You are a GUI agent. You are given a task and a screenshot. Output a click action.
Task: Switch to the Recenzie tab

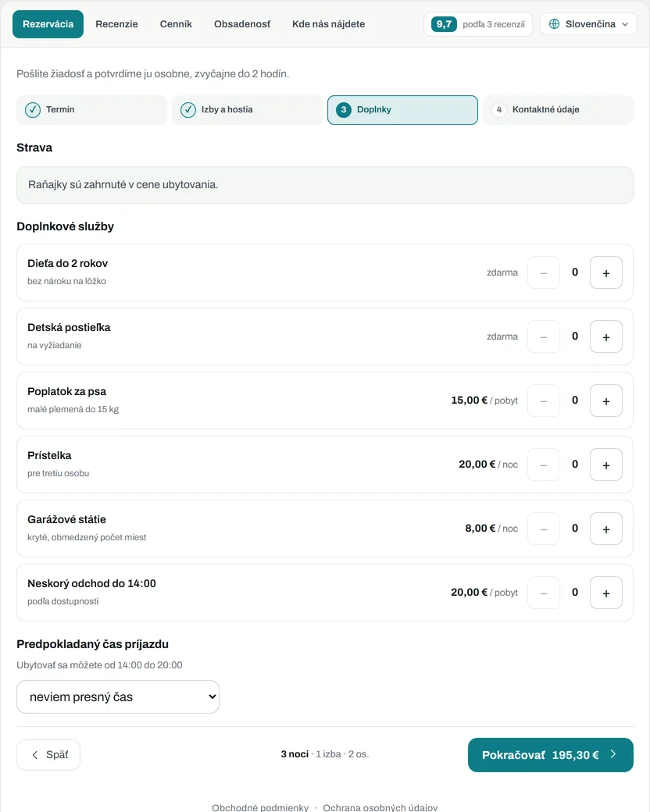click(116, 24)
